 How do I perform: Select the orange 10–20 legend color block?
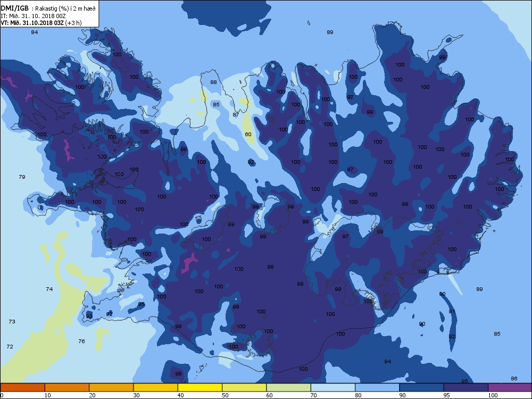click(67, 387)
